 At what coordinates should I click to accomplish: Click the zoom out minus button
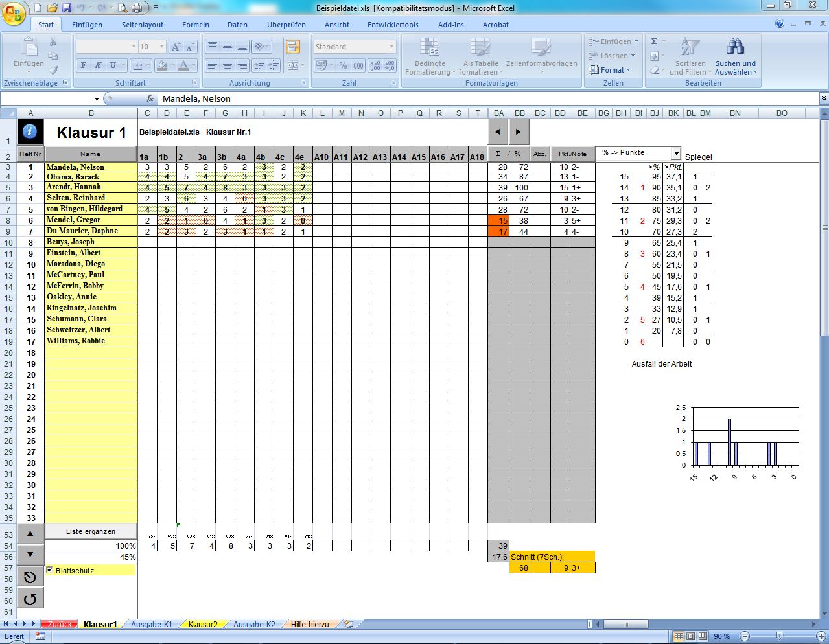click(745, 636)
